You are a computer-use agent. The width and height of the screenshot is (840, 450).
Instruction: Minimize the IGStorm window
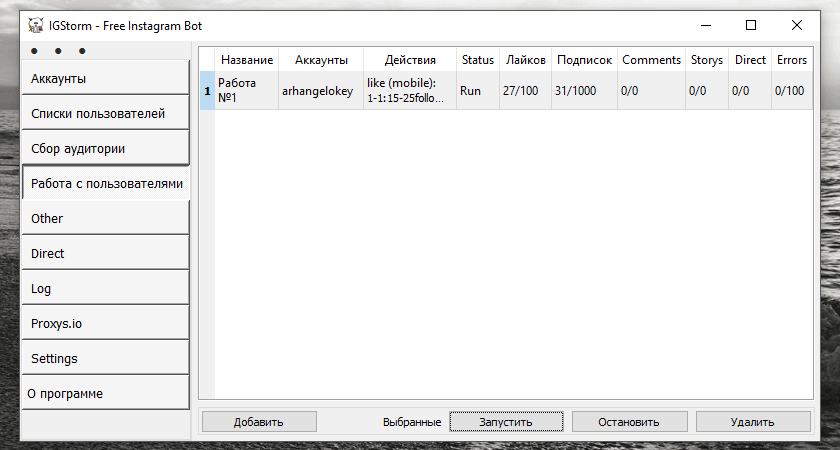tap(706, 25)
